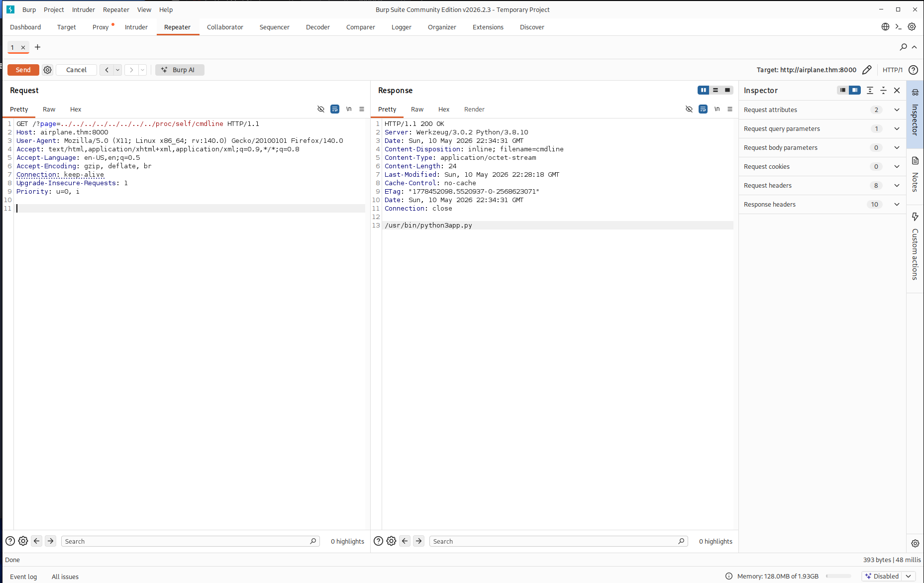
Task: Switch to response Render view
Action: [474, 109]
